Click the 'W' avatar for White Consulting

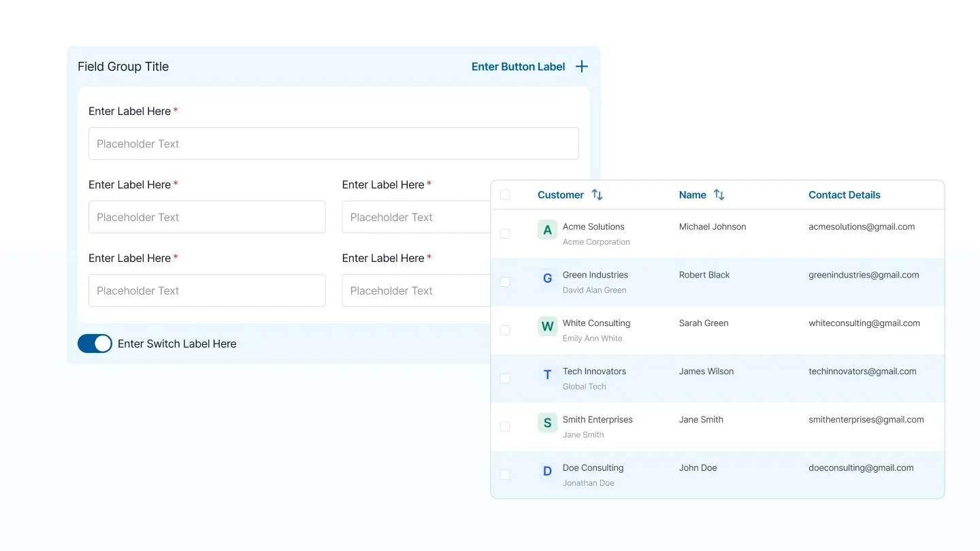tap(547, 327)
